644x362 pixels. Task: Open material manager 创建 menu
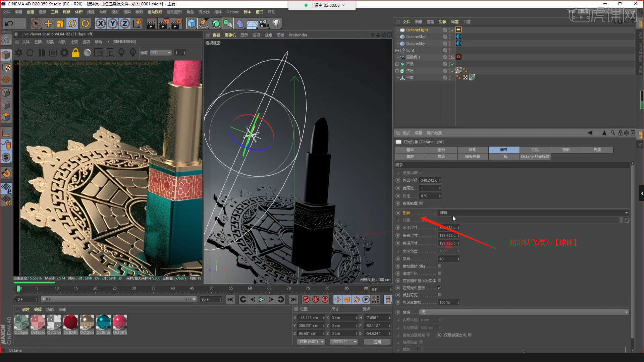pyautogui.click(x=26, y=310)
